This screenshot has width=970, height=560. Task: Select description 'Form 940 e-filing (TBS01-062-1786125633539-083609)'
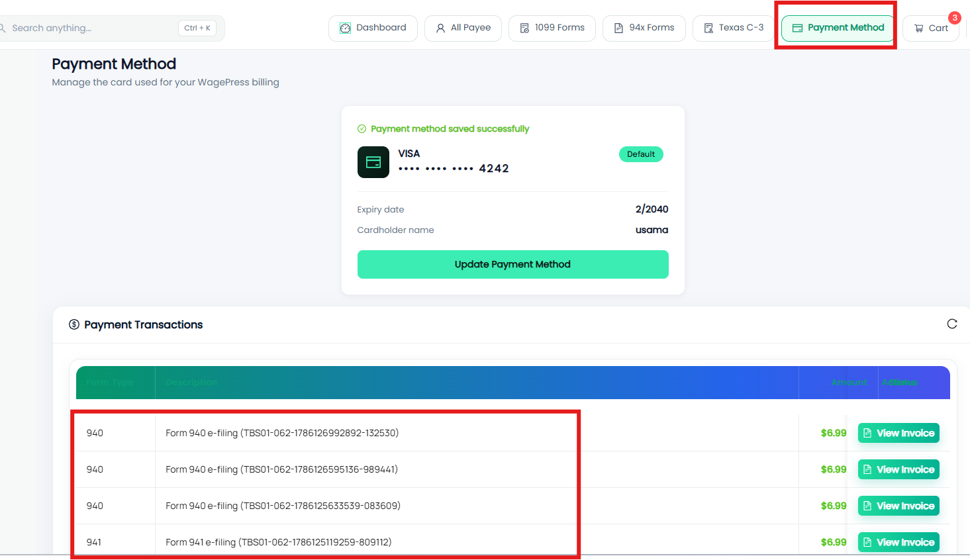coord(283,506)
